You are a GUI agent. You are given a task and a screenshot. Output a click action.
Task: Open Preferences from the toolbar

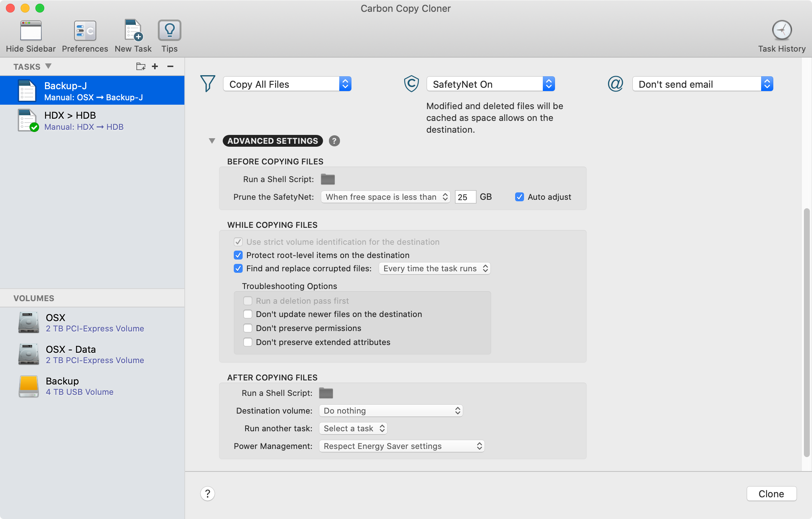(85, 31)
